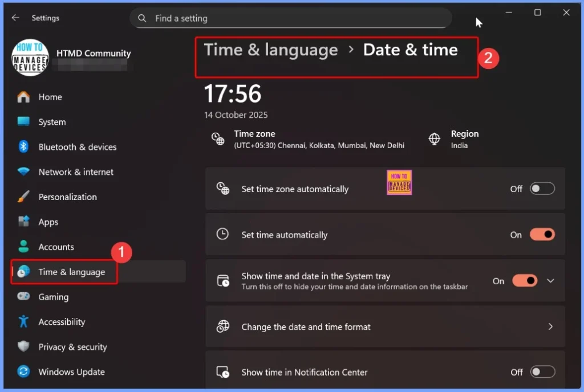The height and width of the screenshot is (392, 584).
Task: Click the Bluetooth & devices icon
Action: (23, 147)
